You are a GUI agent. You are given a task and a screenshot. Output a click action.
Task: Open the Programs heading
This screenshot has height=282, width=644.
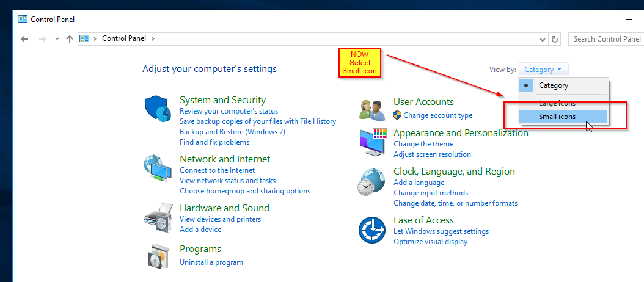pos(200,249)
